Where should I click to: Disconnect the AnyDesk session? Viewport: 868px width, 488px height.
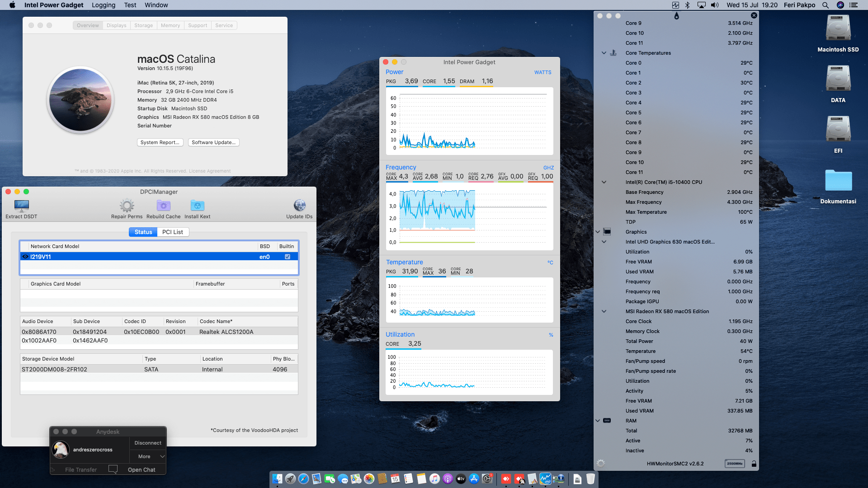[x=147, y=443]
